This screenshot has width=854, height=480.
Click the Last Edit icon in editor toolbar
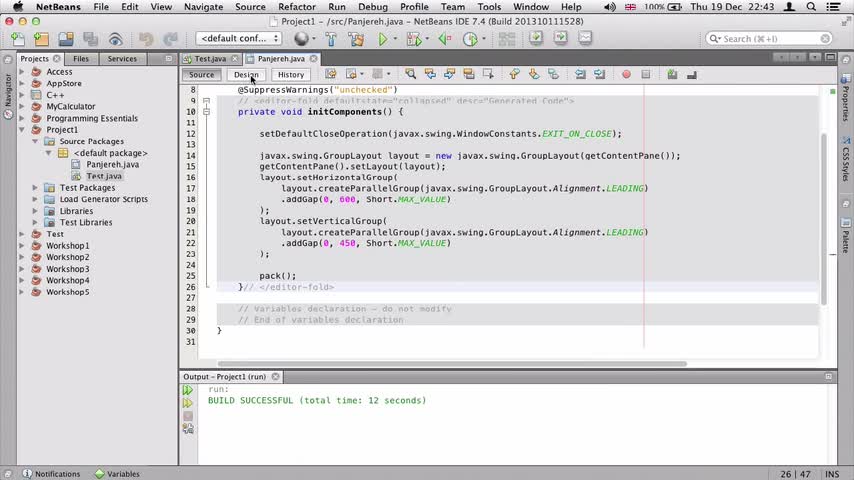[331, 74]
